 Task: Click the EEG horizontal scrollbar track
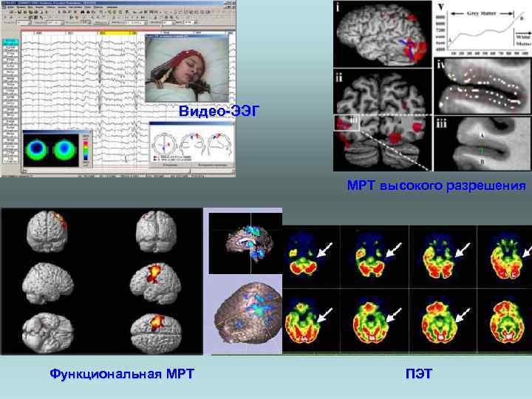(x=129, y=171)
